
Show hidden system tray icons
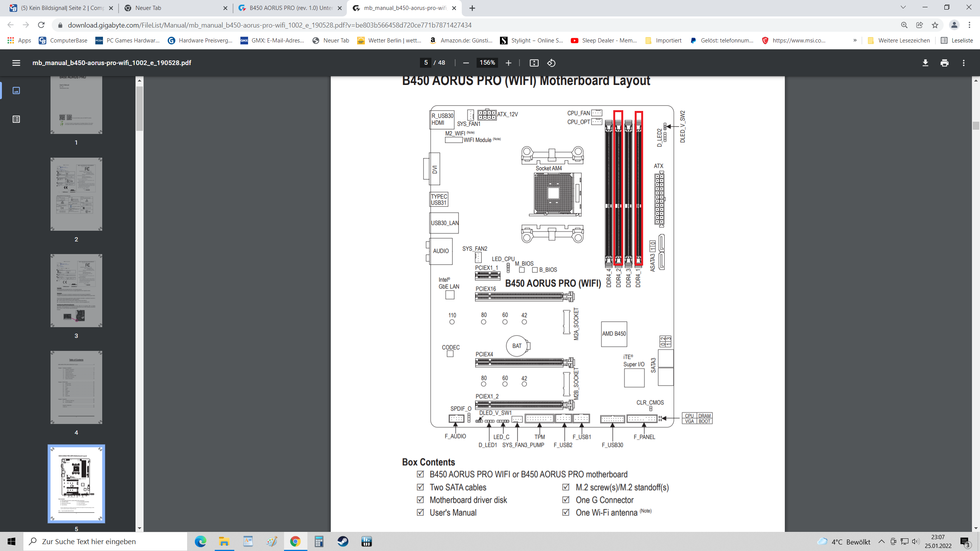tap(881, 541)
